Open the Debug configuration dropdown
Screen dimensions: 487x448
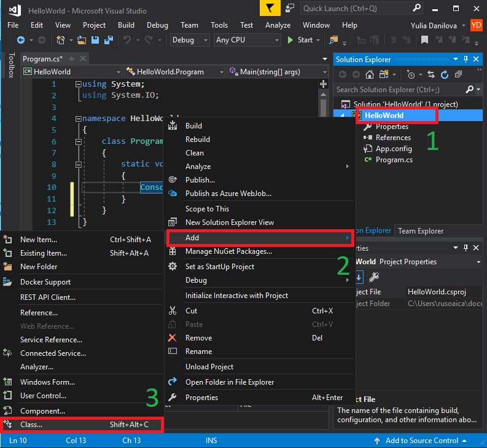tap(190, 40)
